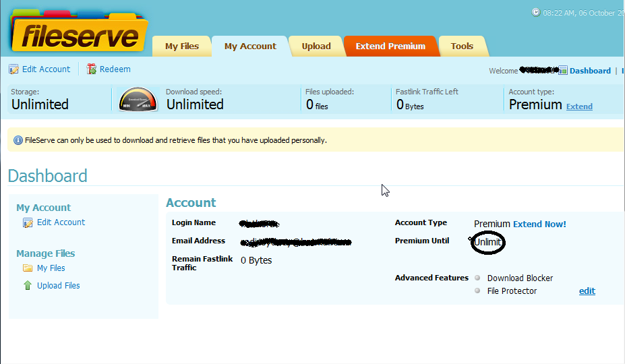The width and height of the screenshot is (625, 364).
Task: Click the Dashboard page heading
Action: (x=47, y=176)
